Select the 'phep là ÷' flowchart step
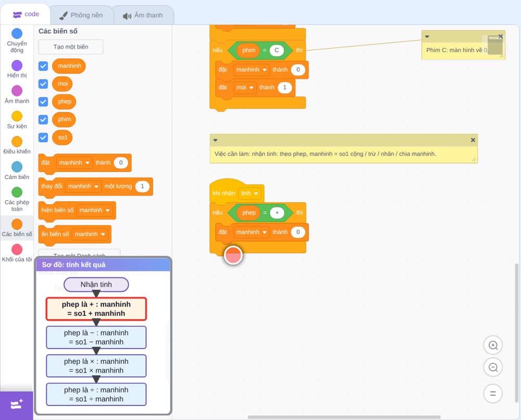This screenshot has width=521, height=420. click(96, 394)
